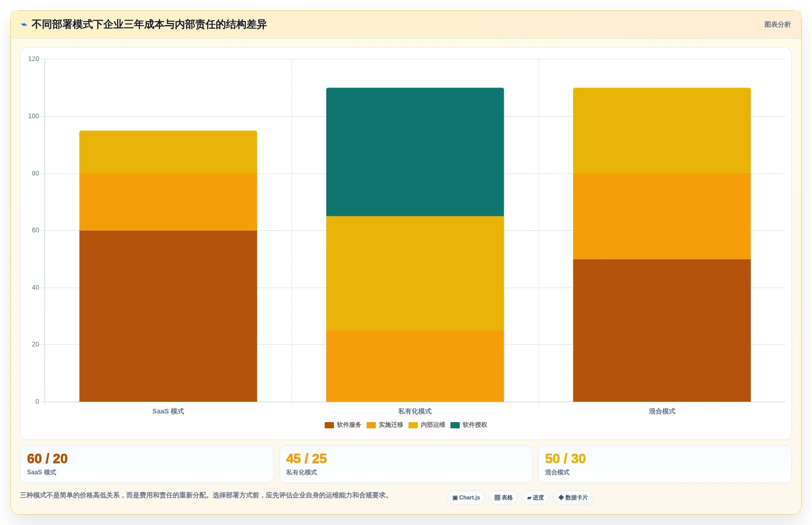Click the teal 软件授权 segment of 私有化模式 bar
Viewport: 812px width, 525px height.
pyautogui.click(x=415, y=152)
